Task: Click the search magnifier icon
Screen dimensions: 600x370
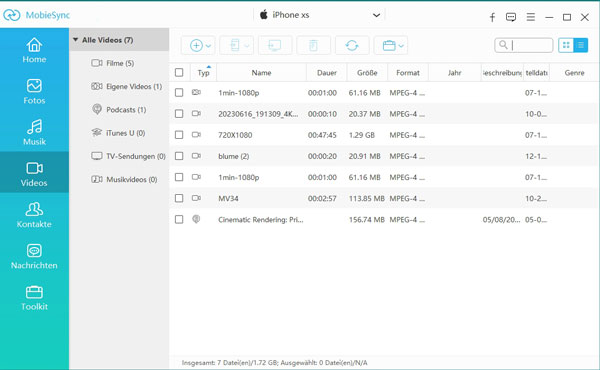Action: pos(504,45)
